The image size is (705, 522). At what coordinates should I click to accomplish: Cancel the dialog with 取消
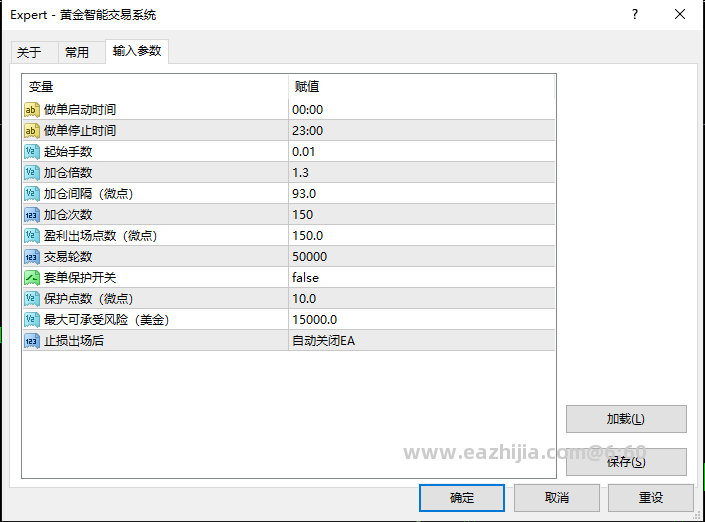coord(557,498)
